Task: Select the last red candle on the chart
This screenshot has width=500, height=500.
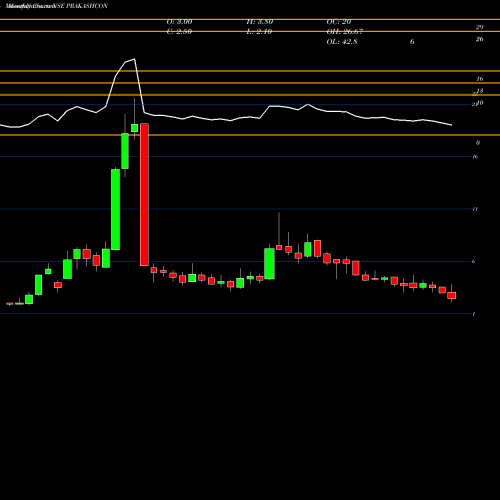Action: coord(452,295)
